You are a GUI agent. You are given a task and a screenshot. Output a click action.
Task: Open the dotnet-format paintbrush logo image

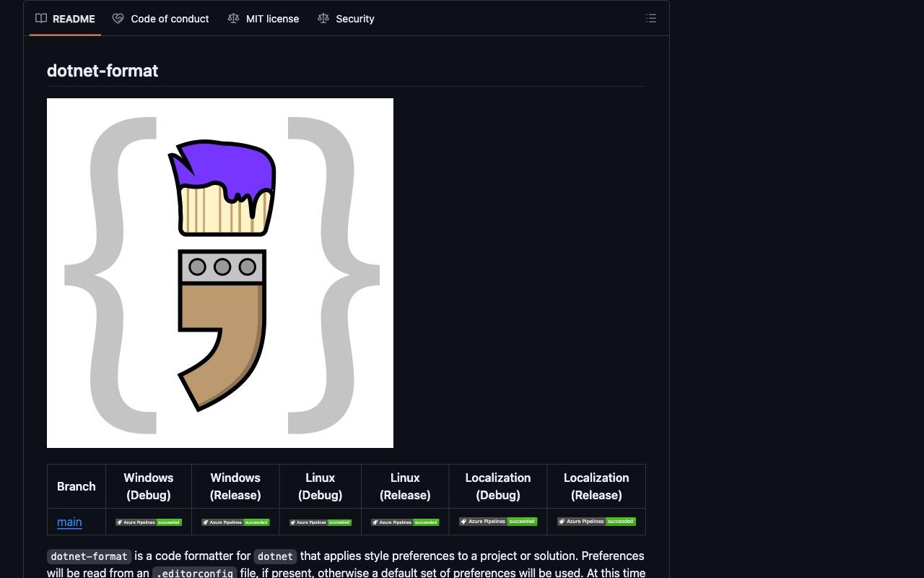[220, 273]
